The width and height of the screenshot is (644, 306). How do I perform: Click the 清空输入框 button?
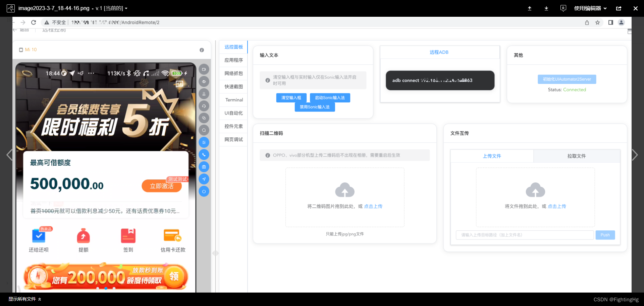pos(291,98)
